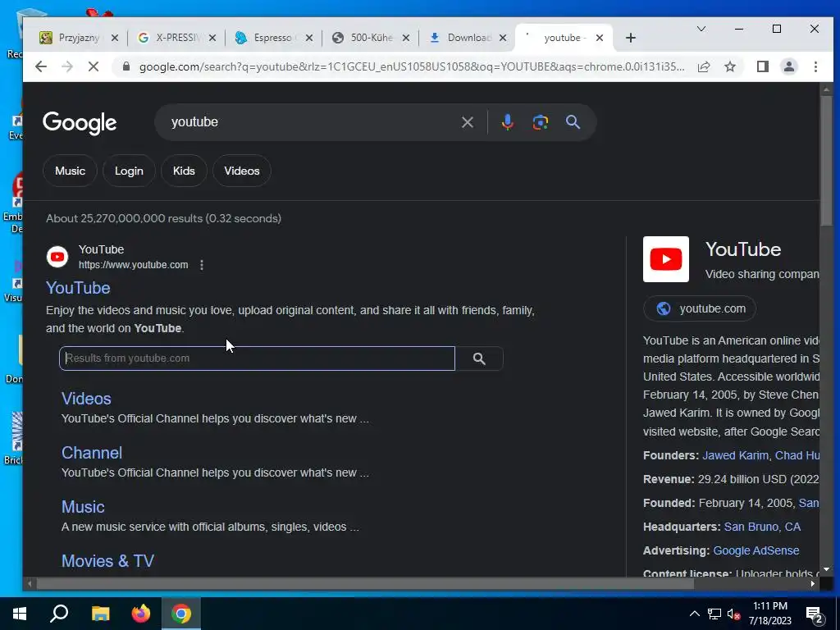Open the Music sitelink
The width and height of the screenshot is (840, 630).
[x=83, y=507]
